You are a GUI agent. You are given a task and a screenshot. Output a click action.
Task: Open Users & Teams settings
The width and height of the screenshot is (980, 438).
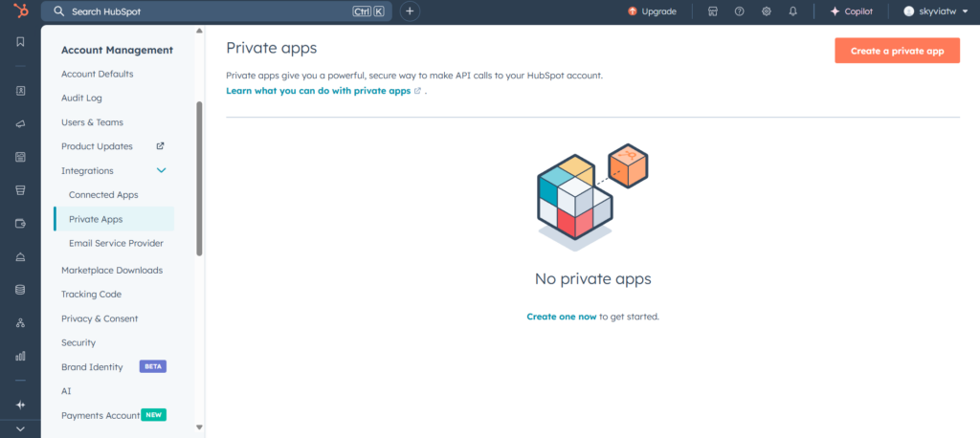coord(92,122)
